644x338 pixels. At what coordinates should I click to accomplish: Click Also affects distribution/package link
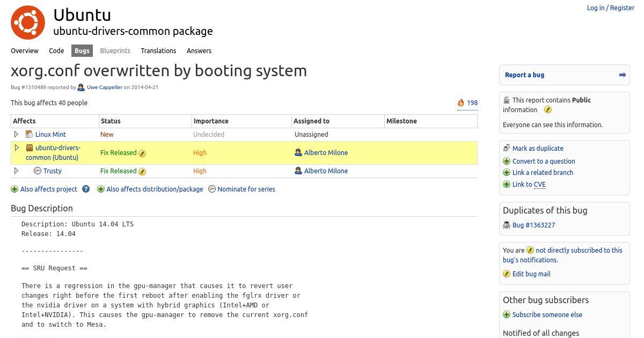[x=155, y=189]
